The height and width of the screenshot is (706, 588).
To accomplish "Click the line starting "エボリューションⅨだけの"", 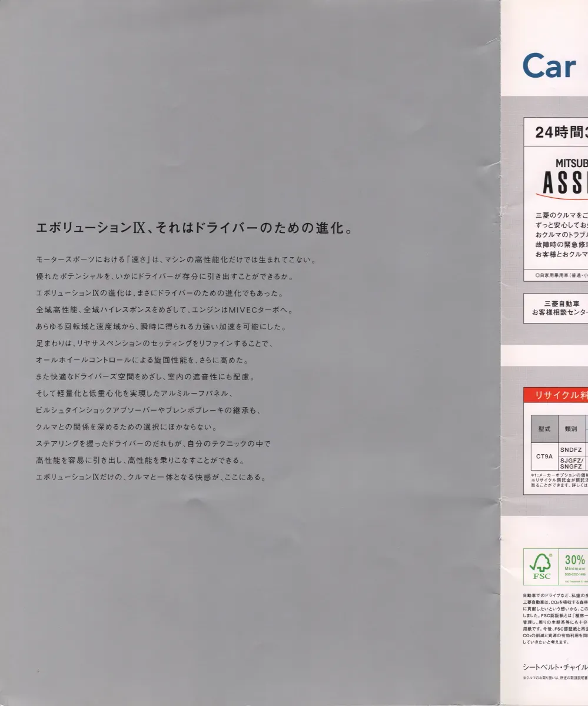I will tap(151, 477).
